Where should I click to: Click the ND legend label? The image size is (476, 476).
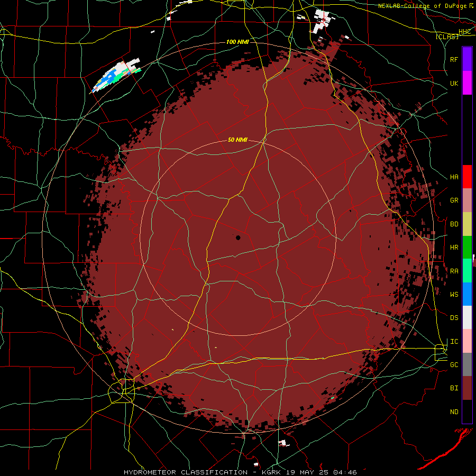(454, 411)
